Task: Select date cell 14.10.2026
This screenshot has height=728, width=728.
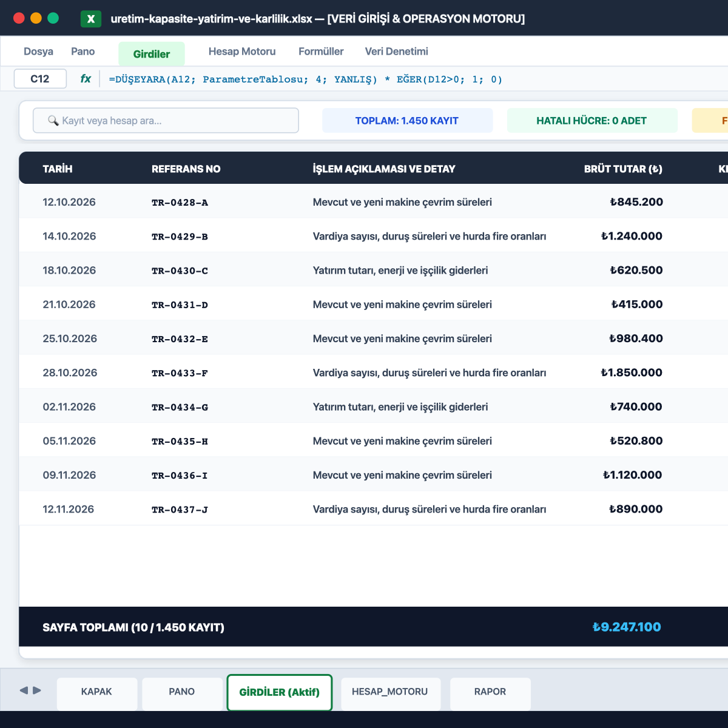Action: [x=69, y=236]
